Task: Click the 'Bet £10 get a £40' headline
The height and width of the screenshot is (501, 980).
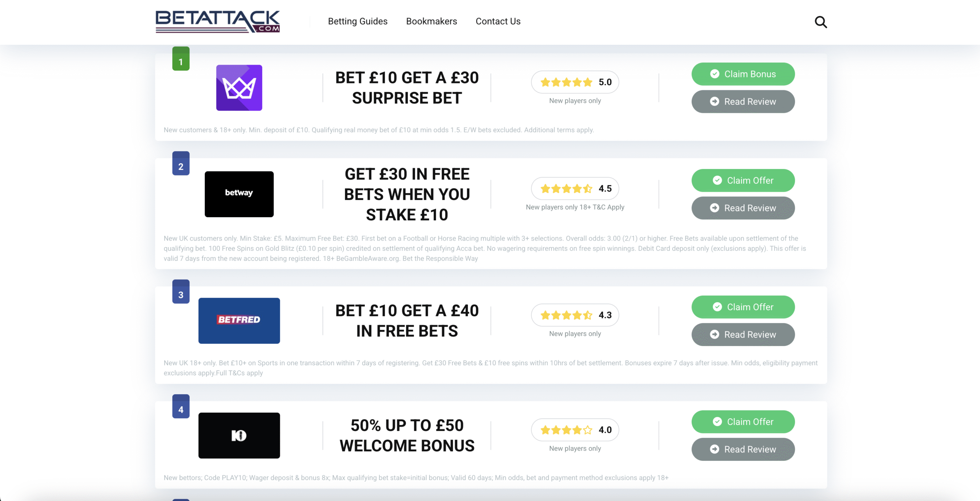Action: coord(407,321)
